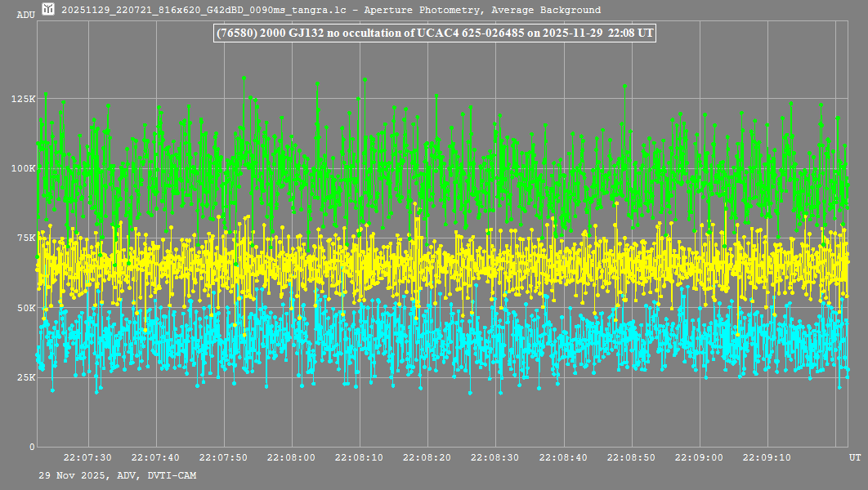Click the 22:09:10 time tick label
Image resolution: width=868 pixels, height=490 pixels.
[x=767, y=457]
